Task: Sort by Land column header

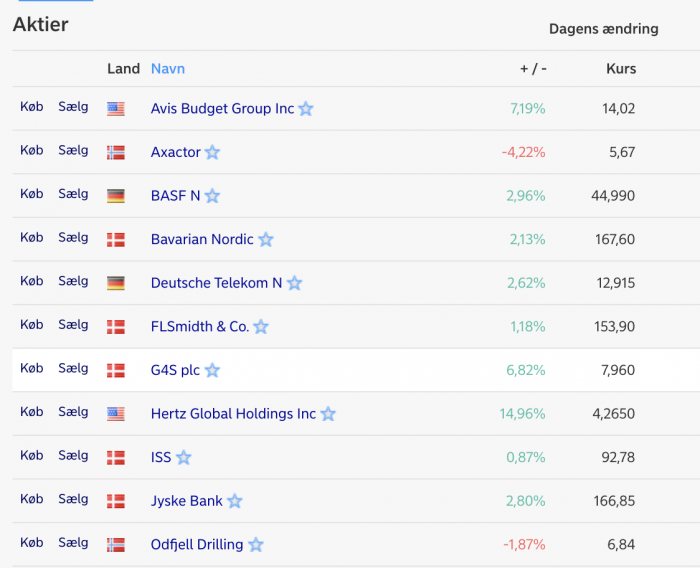Action: click(x=124, y=69)
